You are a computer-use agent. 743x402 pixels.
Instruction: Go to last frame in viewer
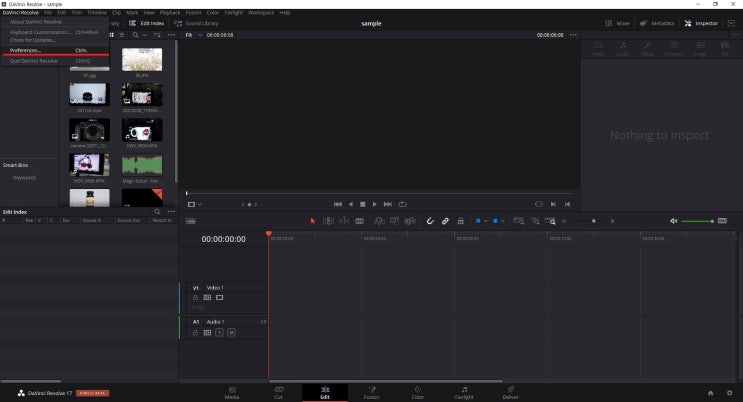click(x=388, y=204)
